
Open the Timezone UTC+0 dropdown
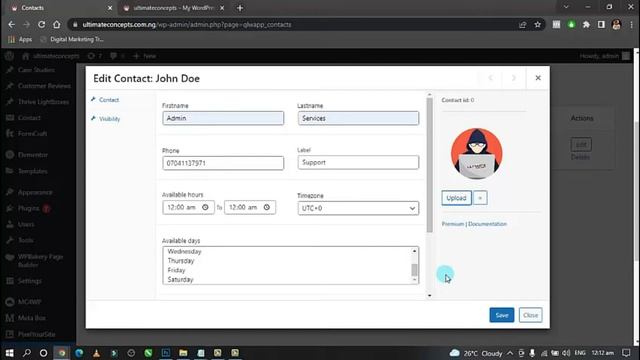pyautogui.click(x=358, y=208)
